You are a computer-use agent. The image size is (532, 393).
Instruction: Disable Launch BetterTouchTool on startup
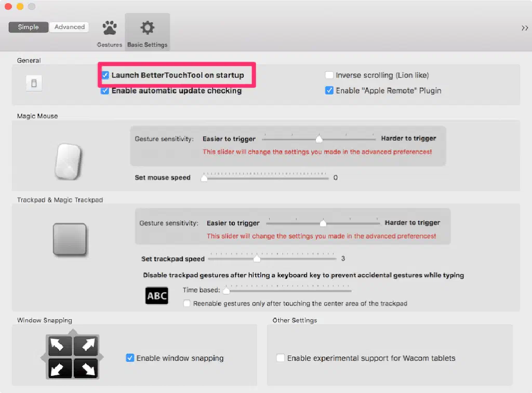click(x=105, y=75)
